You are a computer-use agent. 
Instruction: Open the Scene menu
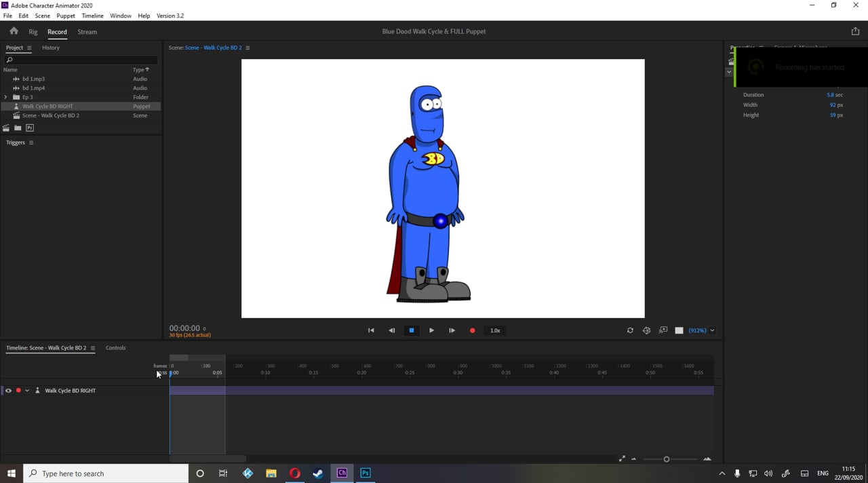click(42, 16)
